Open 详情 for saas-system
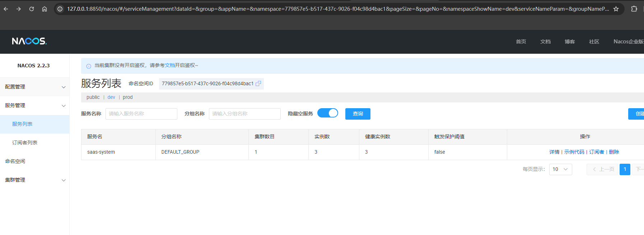The image size is (644, 235). pyautogui.click(x=554, y=152)
